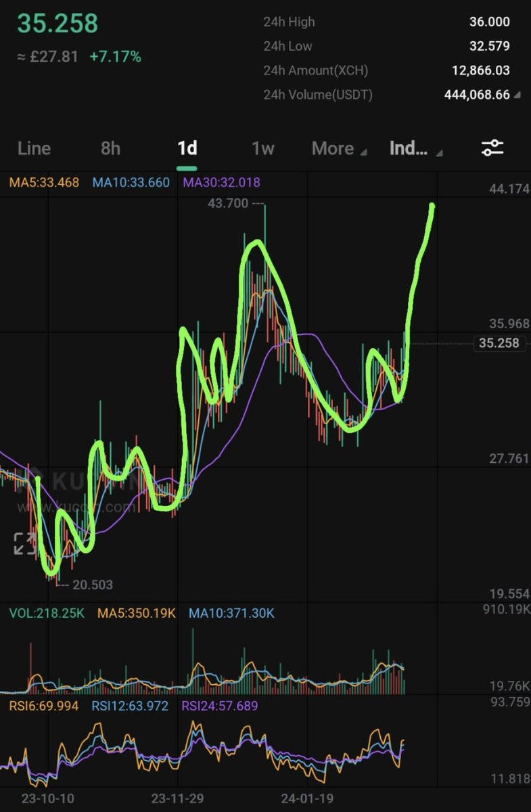
Task: Toggle the 24h Volume(USDT) currency arrow
Action: (517, 95)
